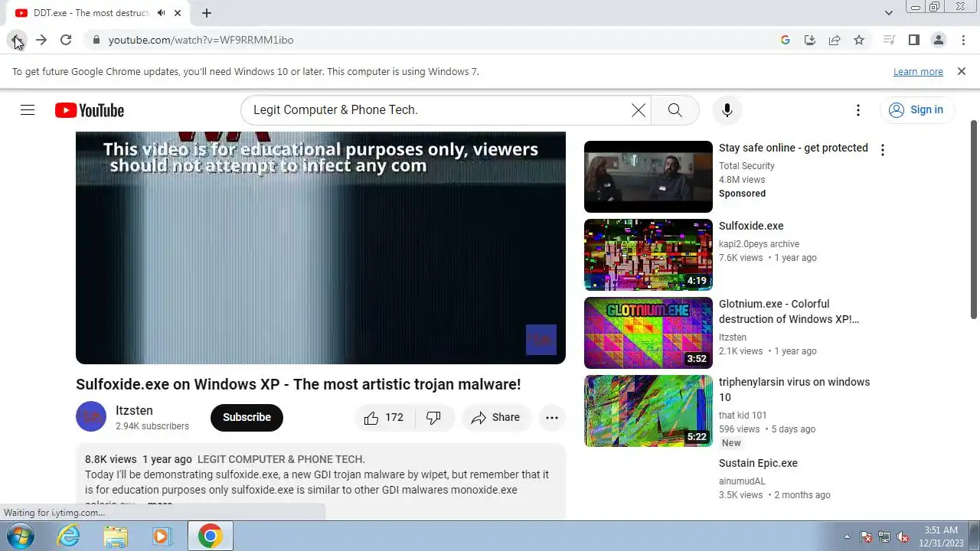
Task: Open Sustain Epic.exe video title
Action: click(758, 463)
